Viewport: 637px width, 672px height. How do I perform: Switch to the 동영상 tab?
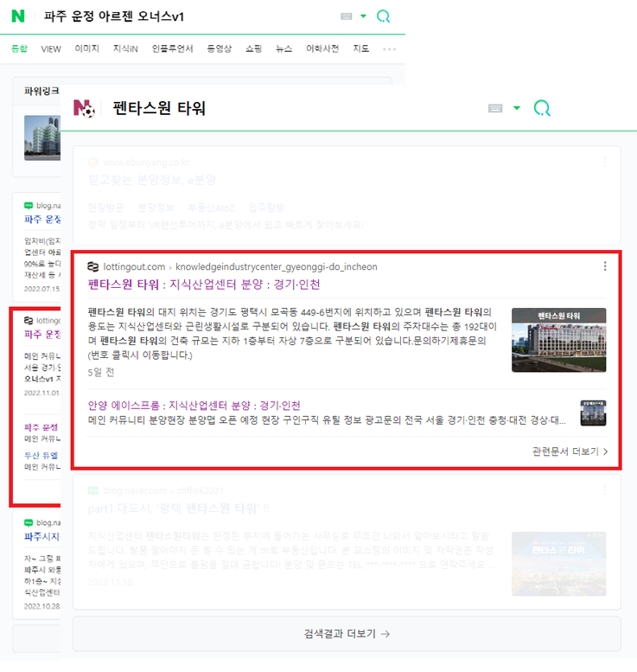pos(220,48)
